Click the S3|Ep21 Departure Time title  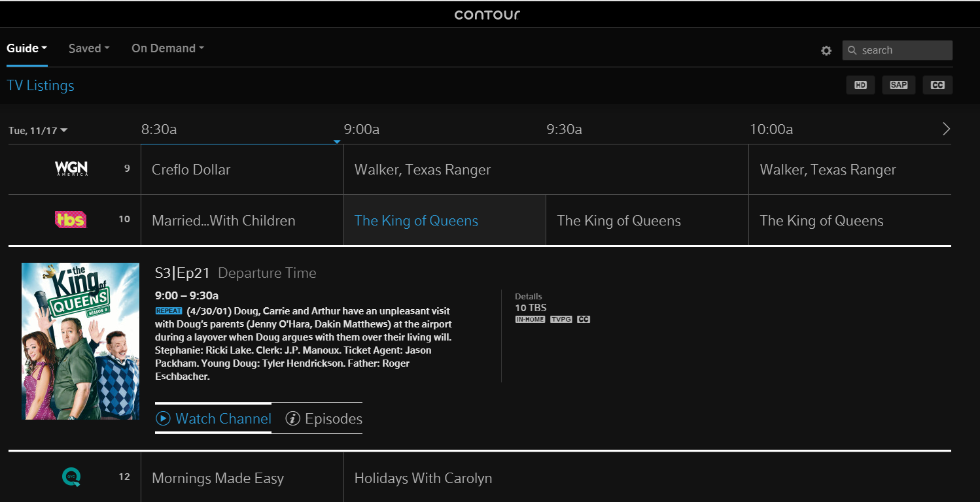pyautogui.click(x=236, y=273)
